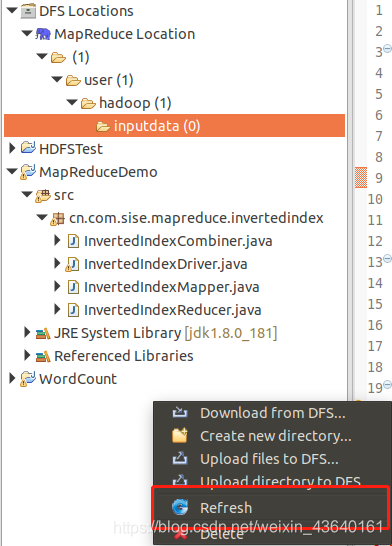Click the fold marker at line 13

click(x=387, y=258)
